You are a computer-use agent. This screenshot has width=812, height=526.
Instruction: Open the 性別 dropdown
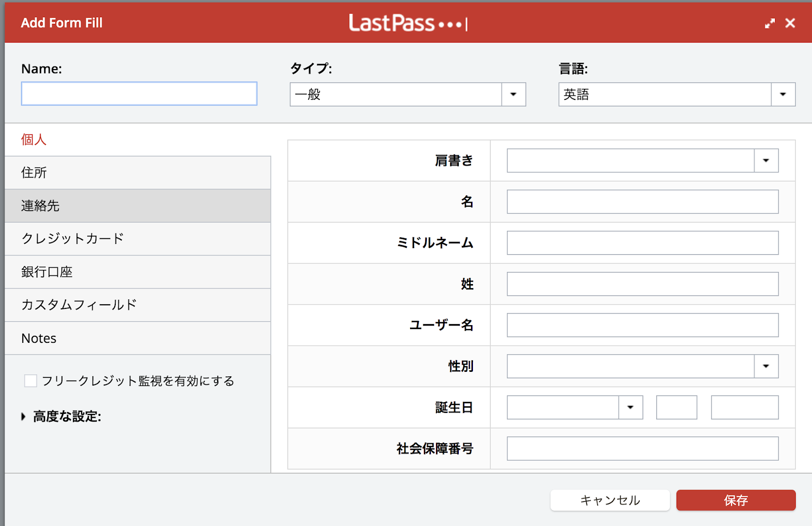click(x=642, y=366)
